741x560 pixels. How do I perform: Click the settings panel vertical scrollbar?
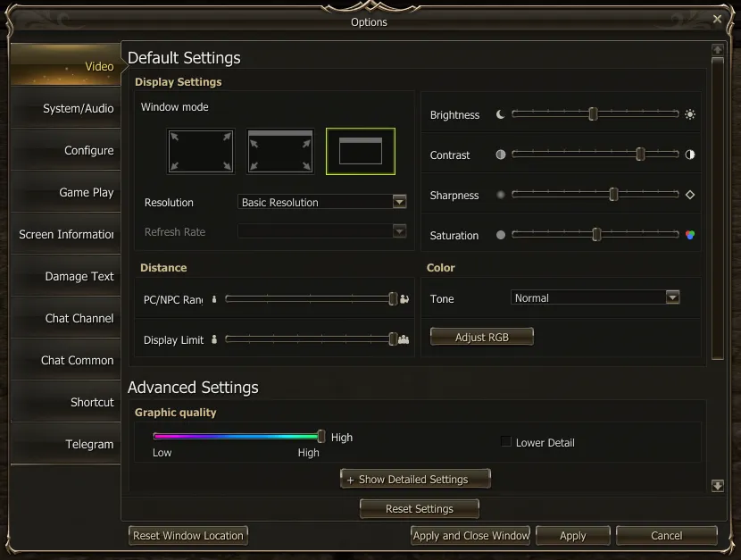coord(718,208)
